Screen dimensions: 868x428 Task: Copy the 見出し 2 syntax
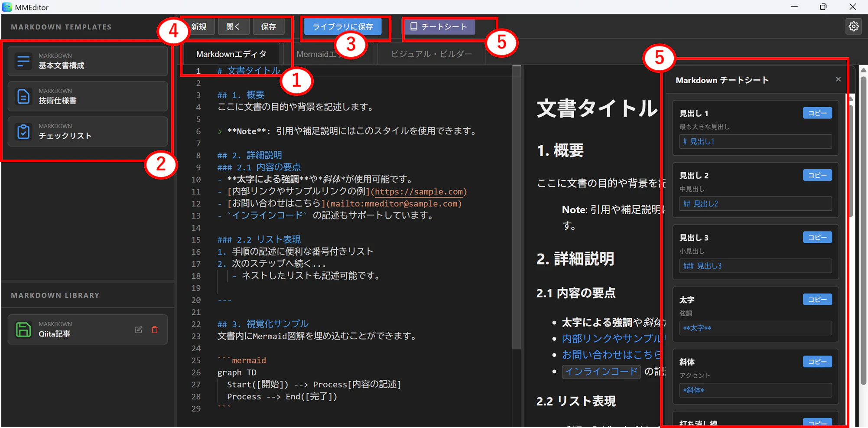817,175
